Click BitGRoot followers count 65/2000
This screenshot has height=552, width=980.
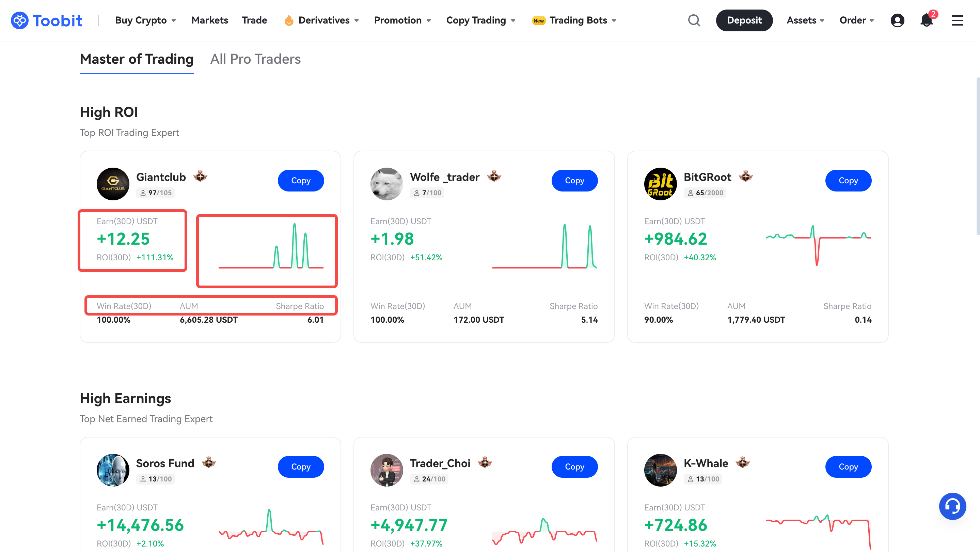coord(705,193)
